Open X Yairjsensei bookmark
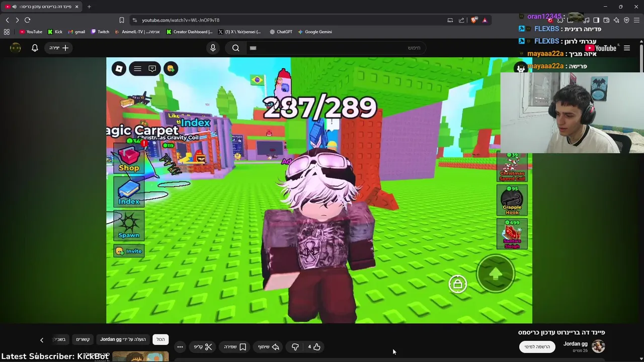Screen dimensions: 644x362 click(239, 32)
